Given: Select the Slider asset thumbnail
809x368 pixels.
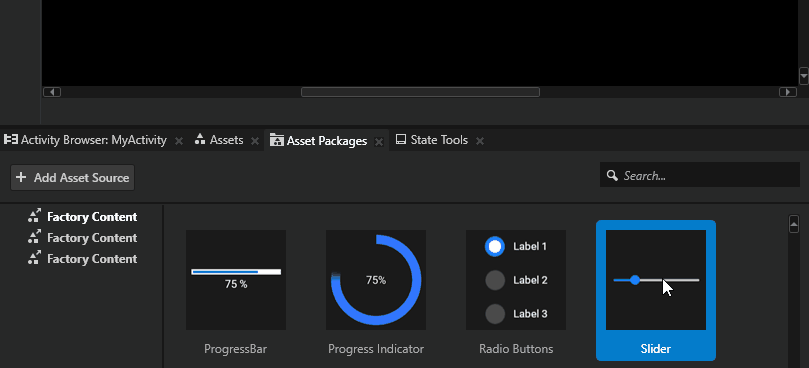Looking at the screenshot, I should [656, 280].
